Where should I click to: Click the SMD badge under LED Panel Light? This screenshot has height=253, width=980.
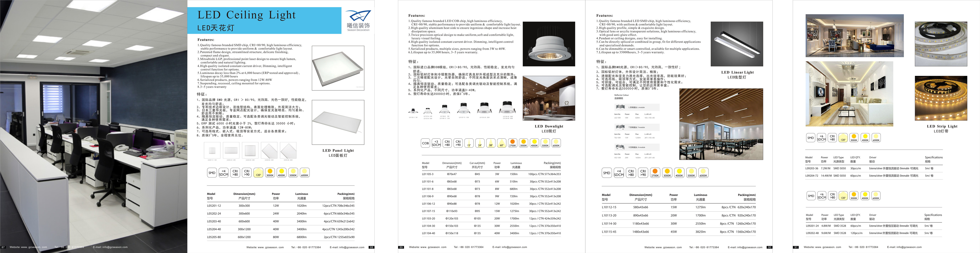(212, 173)
